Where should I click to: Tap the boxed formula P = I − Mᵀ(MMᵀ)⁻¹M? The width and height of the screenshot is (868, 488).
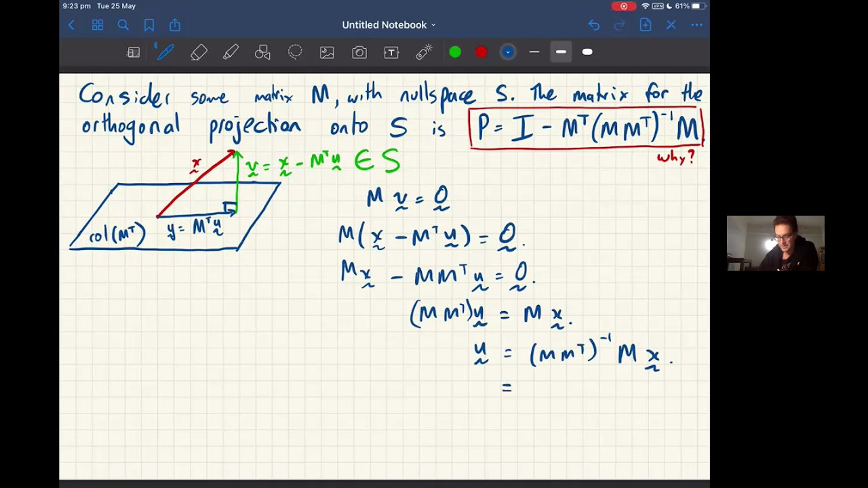click(587, 127)
